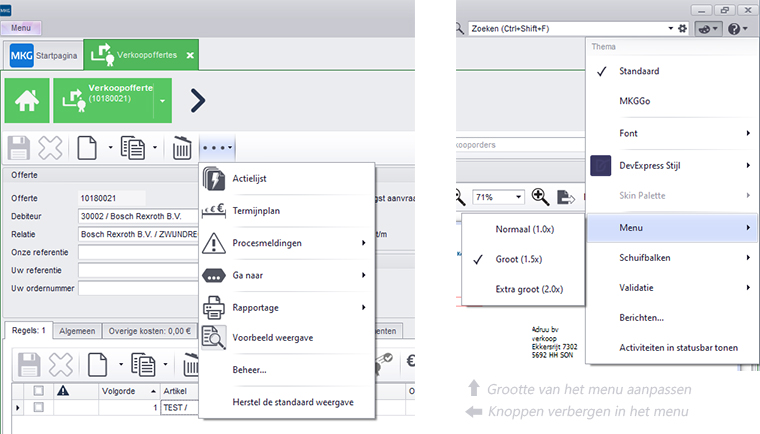Tick the checkbox in first grid row
The image size is (760, 434).
coord(38,408)
